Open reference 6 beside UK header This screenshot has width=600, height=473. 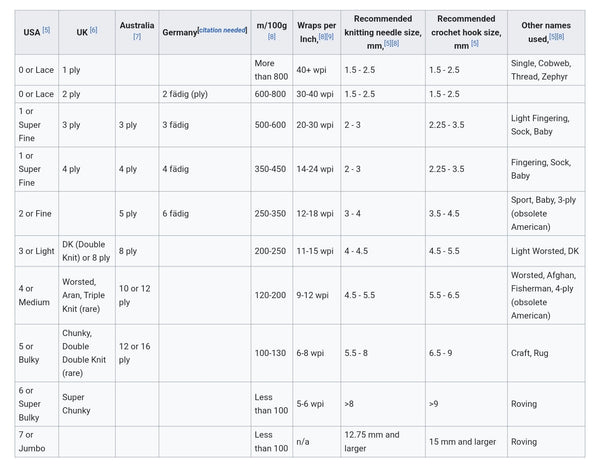[x=94, y=31]
